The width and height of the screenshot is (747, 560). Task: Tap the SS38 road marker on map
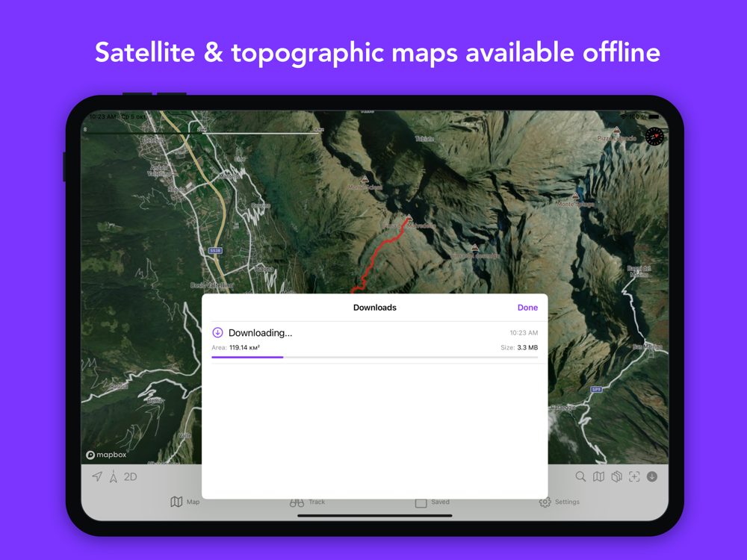[215, 251]
